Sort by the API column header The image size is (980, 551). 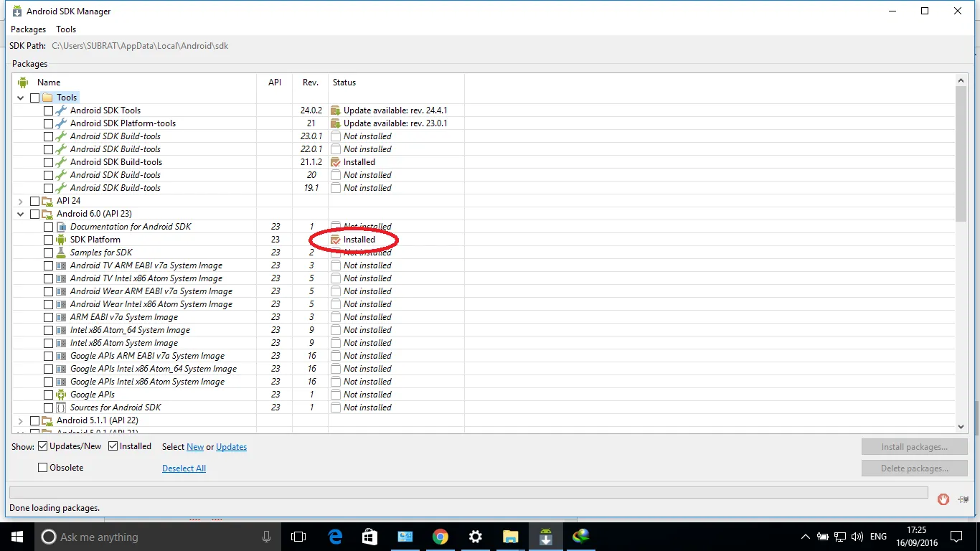click(x=275, y=83)
